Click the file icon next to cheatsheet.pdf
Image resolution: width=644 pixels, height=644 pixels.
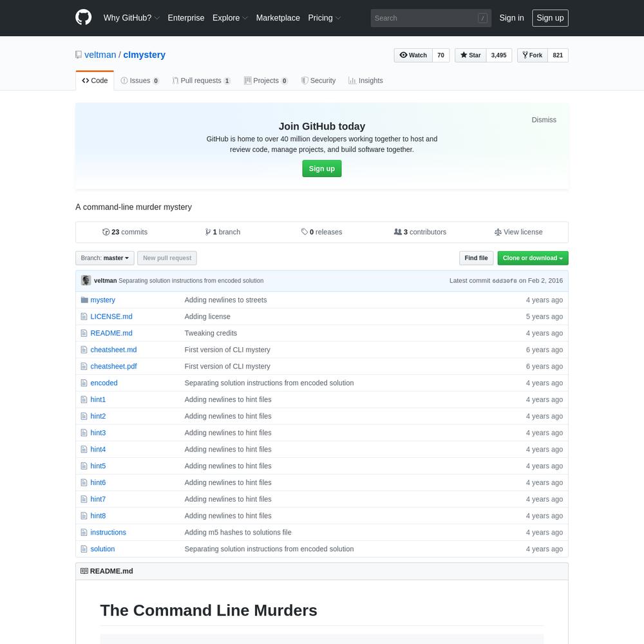(84, 366)
